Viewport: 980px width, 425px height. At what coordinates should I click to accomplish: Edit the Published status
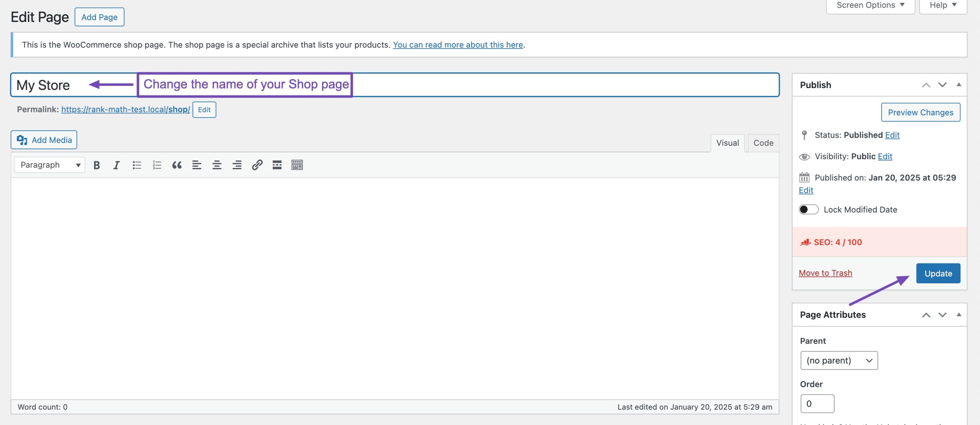coord(892,135)
